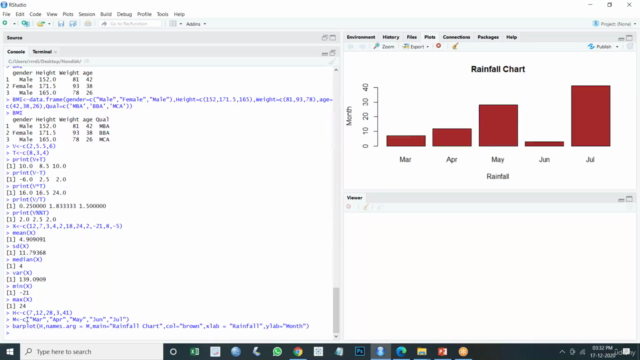This screenshot has width=640, height=360.
Task: Open the Addins dropdown
Action: point(196,24)
